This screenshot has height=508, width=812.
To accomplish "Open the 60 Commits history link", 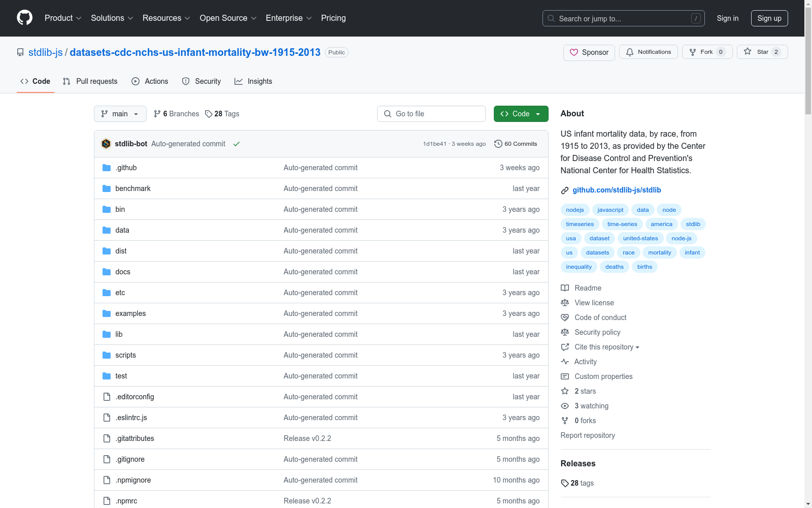I will tap(516, 144).
